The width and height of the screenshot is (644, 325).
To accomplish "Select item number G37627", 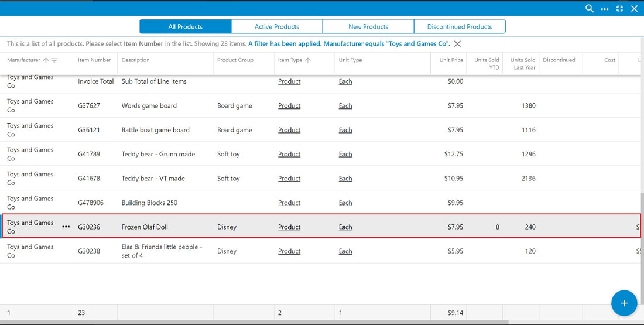I will click(x=89, y=105).
